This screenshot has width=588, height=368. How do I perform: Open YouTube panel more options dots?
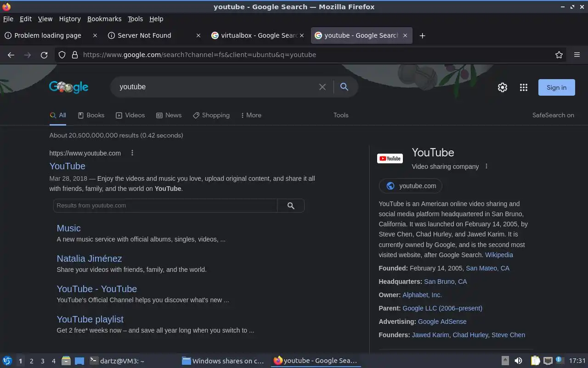point(486,167)
